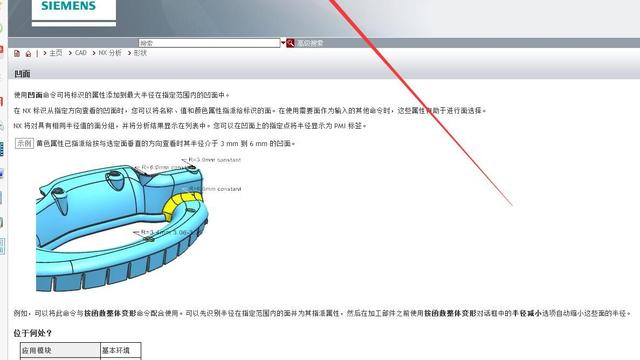The width and height of the screenshot is (640, 360).
Task: Click the bold 按函数整体变形 term after 例如
Action: 110,313
